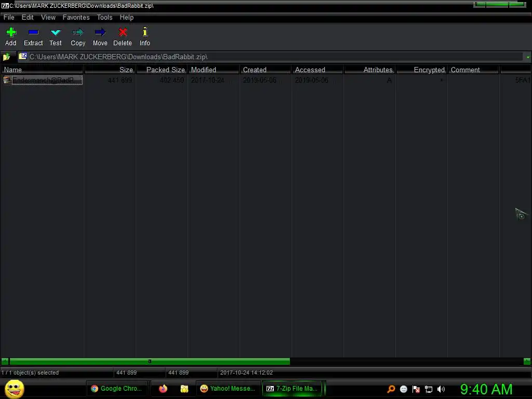Click status bar timestamp 2017-10-24 14:12:02

[246, 373]
